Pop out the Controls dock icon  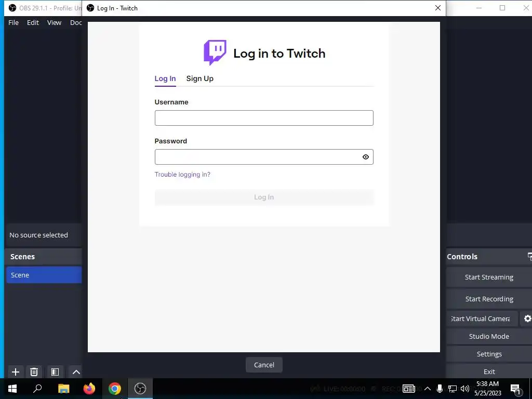tap(529, 257)
